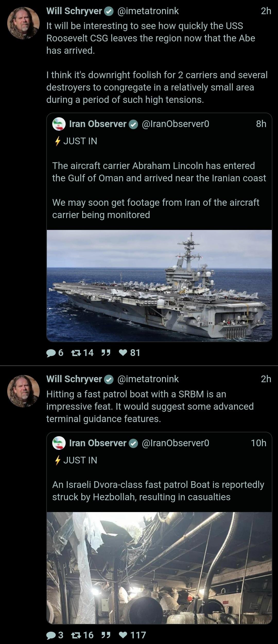Click the 2h timestamp on first tweet
This screenshot has width=278, height=644.
(266, 11)
